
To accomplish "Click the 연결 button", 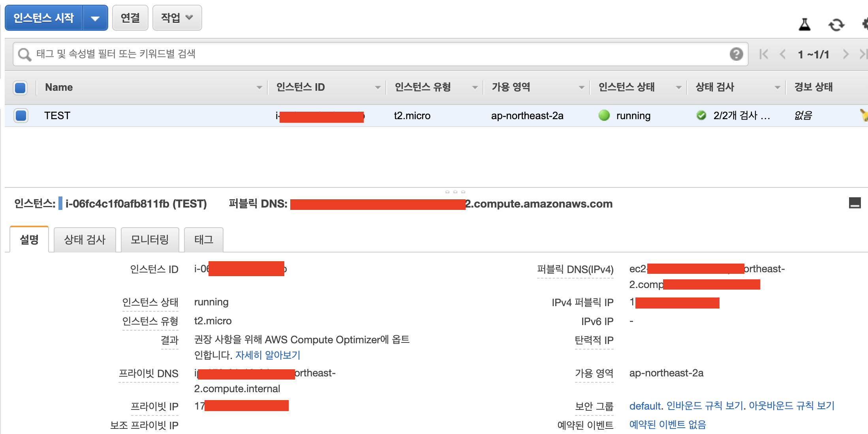I will coord(130,18).
